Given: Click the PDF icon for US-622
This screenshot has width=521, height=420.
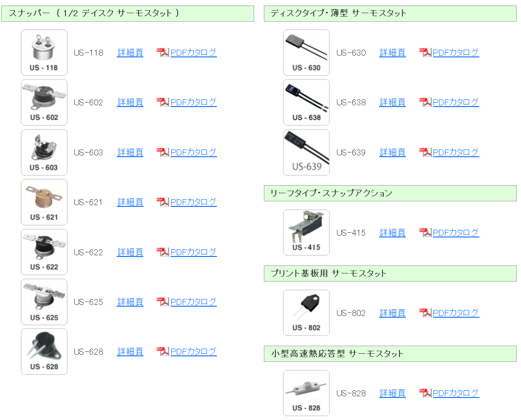Looking at the screenshot, I should tap(163, 252).
